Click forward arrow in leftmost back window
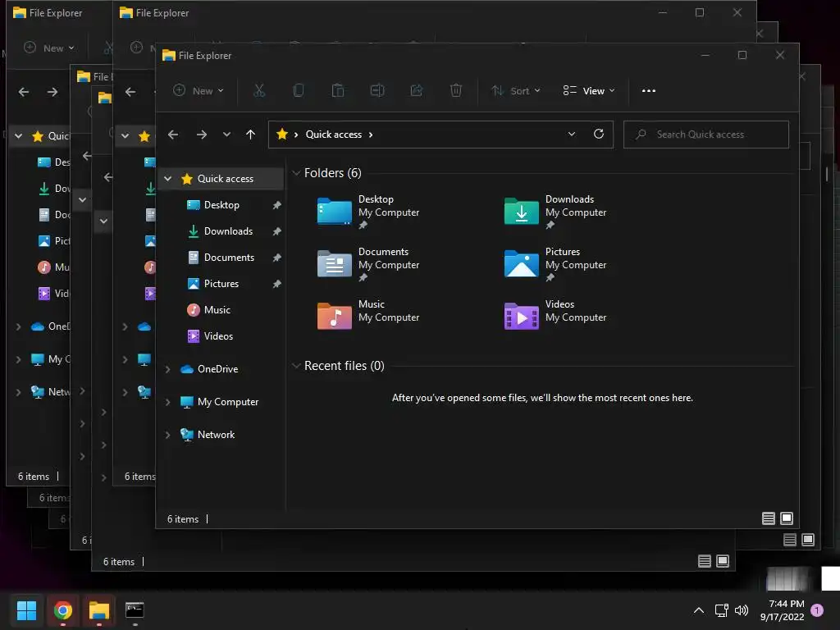This screenshot has height=630, width=840. coord(52,92)
